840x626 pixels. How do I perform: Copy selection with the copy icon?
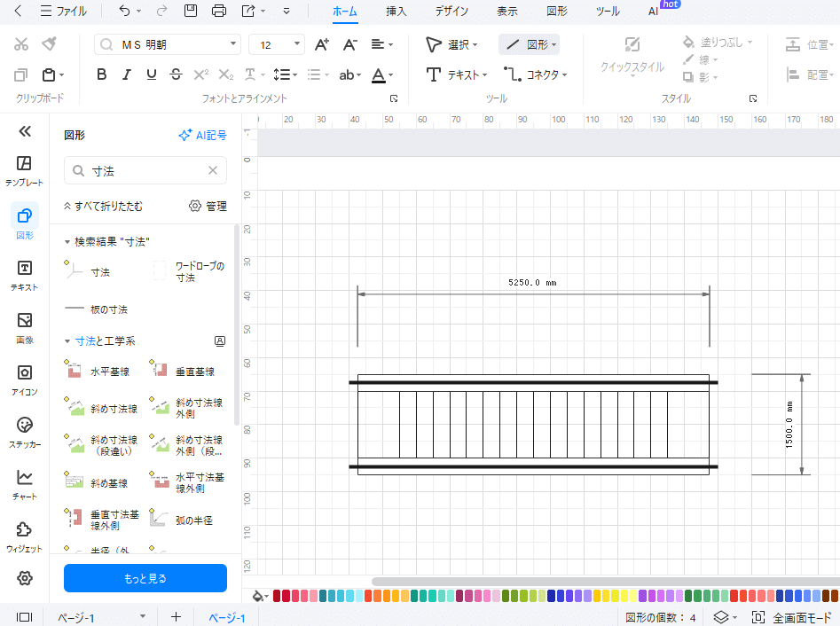20,75
